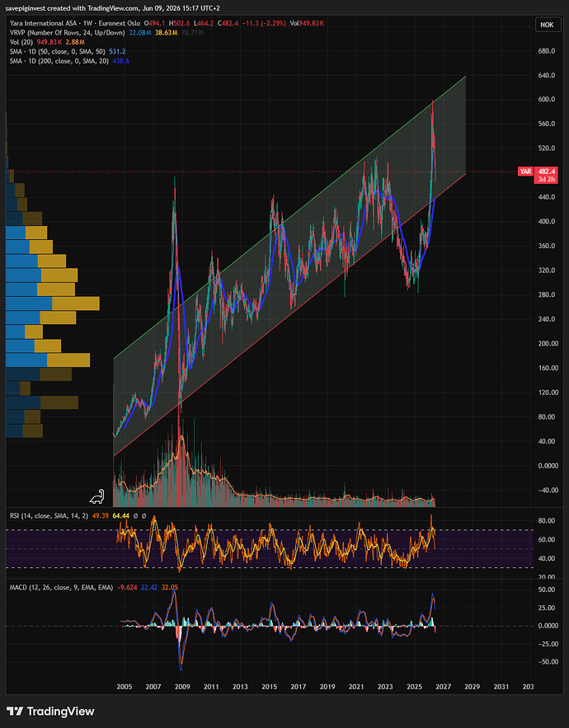Click the 2005 time axis label

tap(124, 687)
